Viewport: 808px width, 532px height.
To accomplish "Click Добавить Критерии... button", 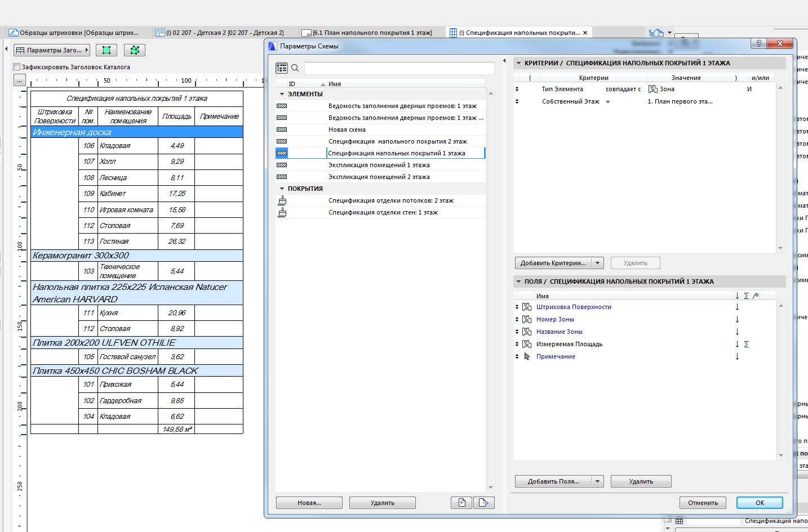I will [553, 263].
